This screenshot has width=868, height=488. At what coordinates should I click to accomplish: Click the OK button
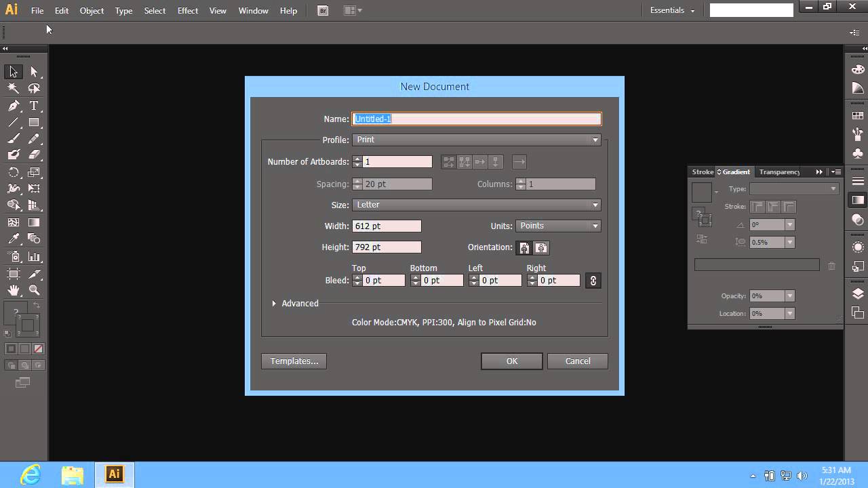pyautogui.click(x=511, y=361)
